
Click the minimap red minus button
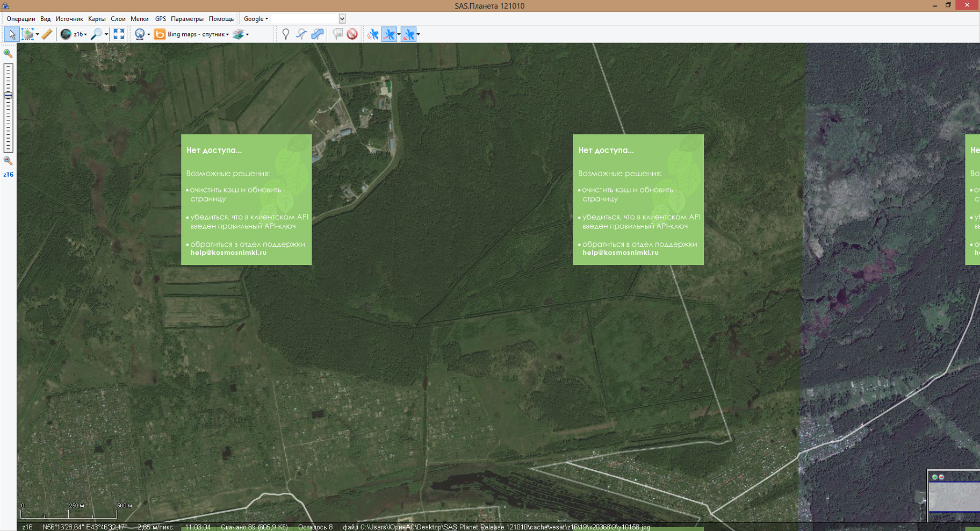(941, 477)
